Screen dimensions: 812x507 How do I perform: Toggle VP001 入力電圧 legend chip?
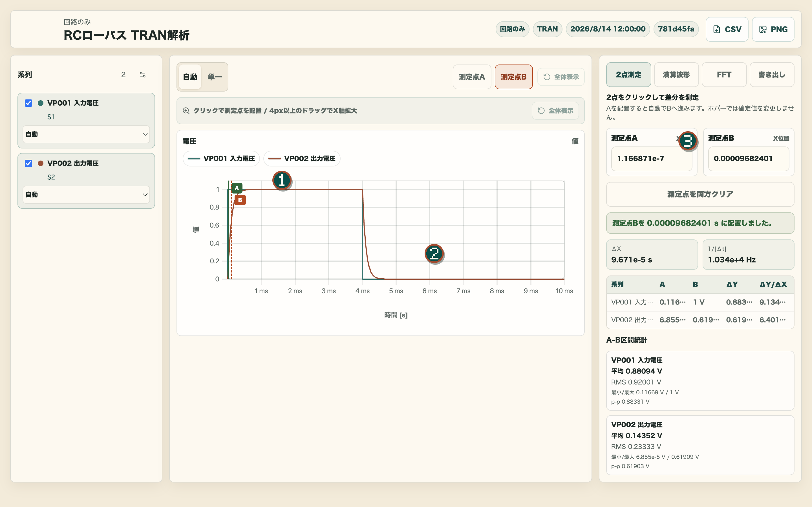[x=221, y=159]
